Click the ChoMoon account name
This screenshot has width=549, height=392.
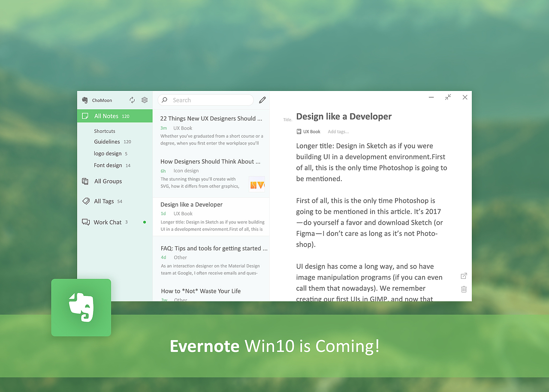pos(102,100)
